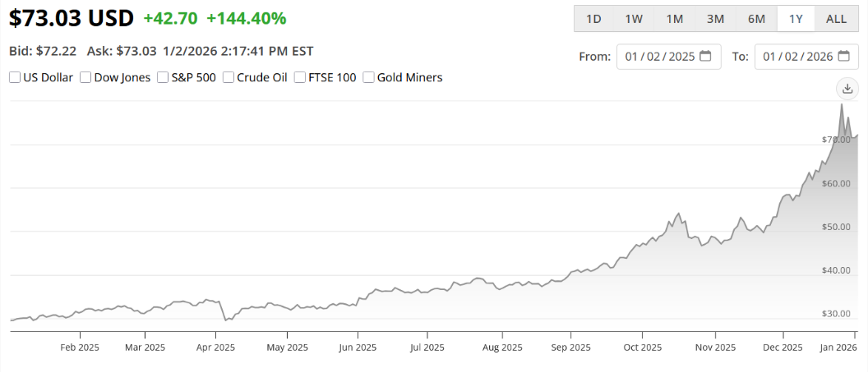Select the 1Y range tab
The height and width of the screenshot is (373, 868).
pos(796,19)
